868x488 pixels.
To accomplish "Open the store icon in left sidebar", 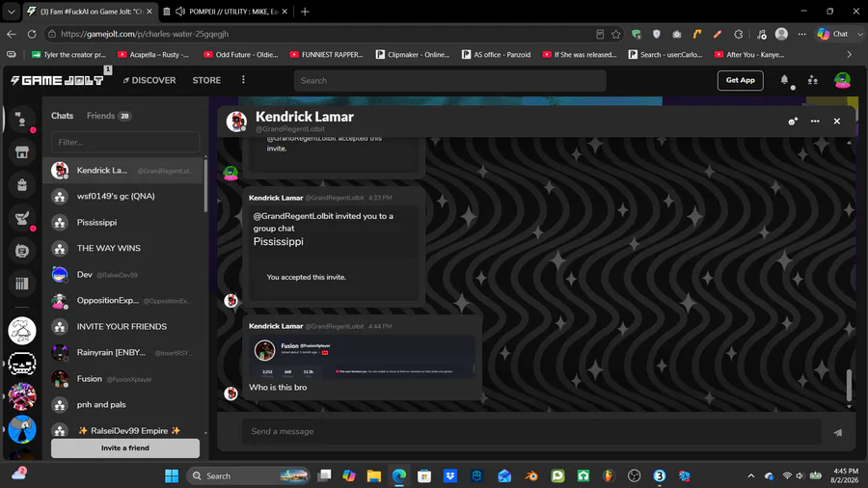I will click(21, 152).
